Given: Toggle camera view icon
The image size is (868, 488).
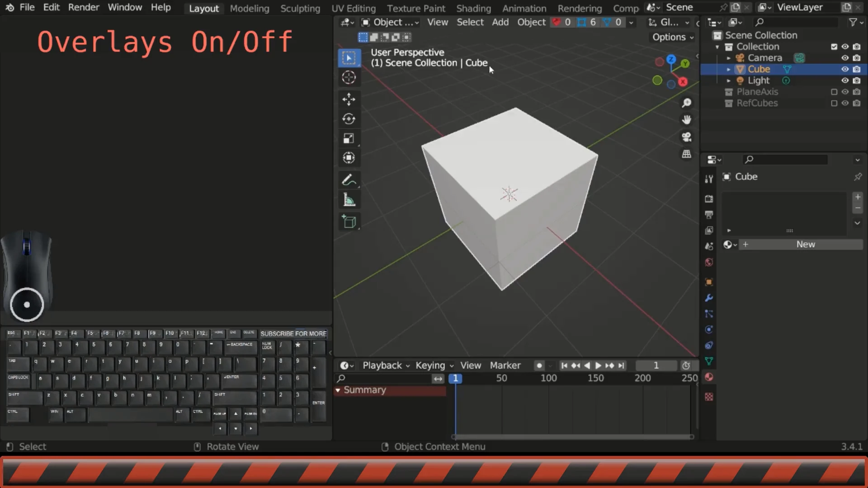Looking at the screenshot, I should (x=686, y=137).
